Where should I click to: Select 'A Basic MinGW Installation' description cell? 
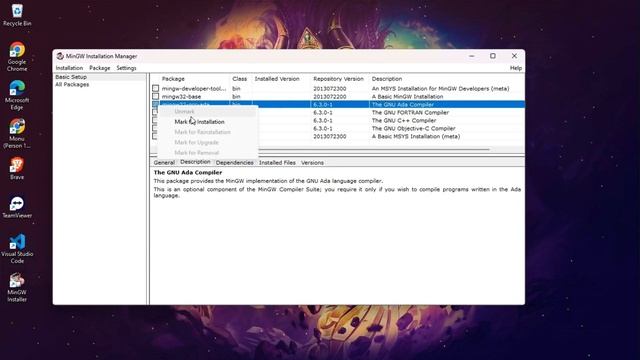[407, 96]
